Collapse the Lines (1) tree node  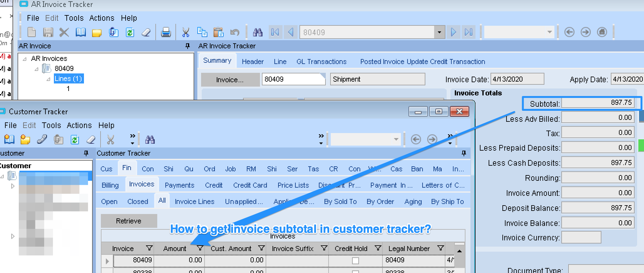click(48, 79)
